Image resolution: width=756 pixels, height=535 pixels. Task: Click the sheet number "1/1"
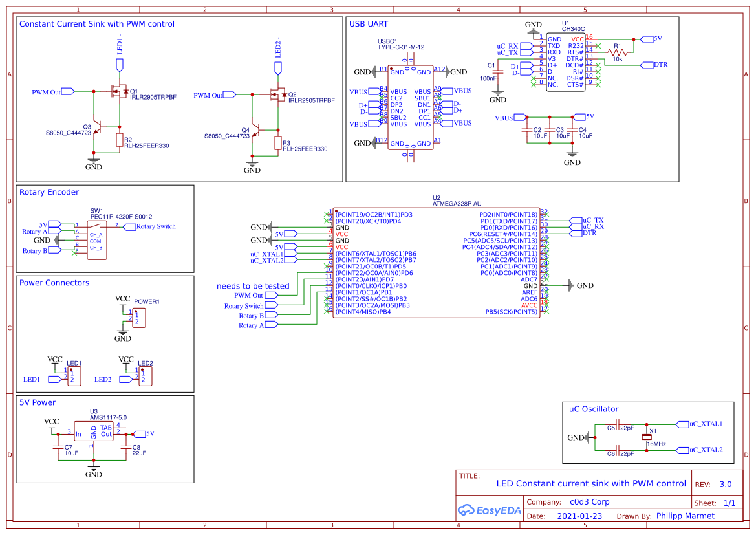point(729,503)
